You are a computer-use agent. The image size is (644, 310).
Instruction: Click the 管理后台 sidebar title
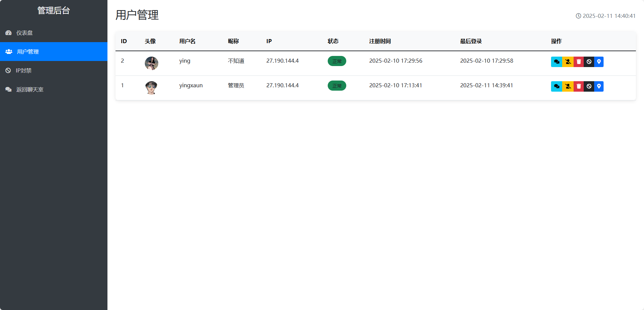pos(54,10)
